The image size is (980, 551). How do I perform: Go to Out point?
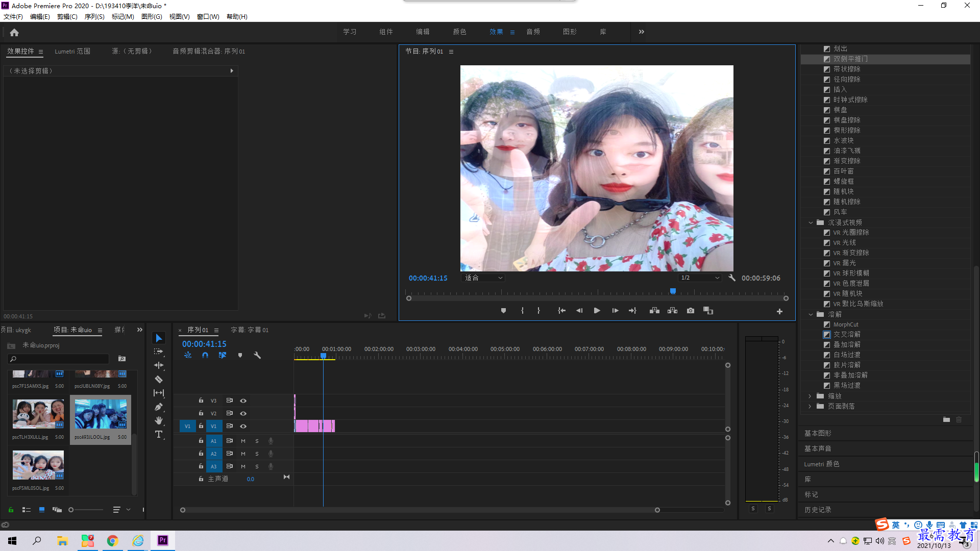(x=632, y=311)
